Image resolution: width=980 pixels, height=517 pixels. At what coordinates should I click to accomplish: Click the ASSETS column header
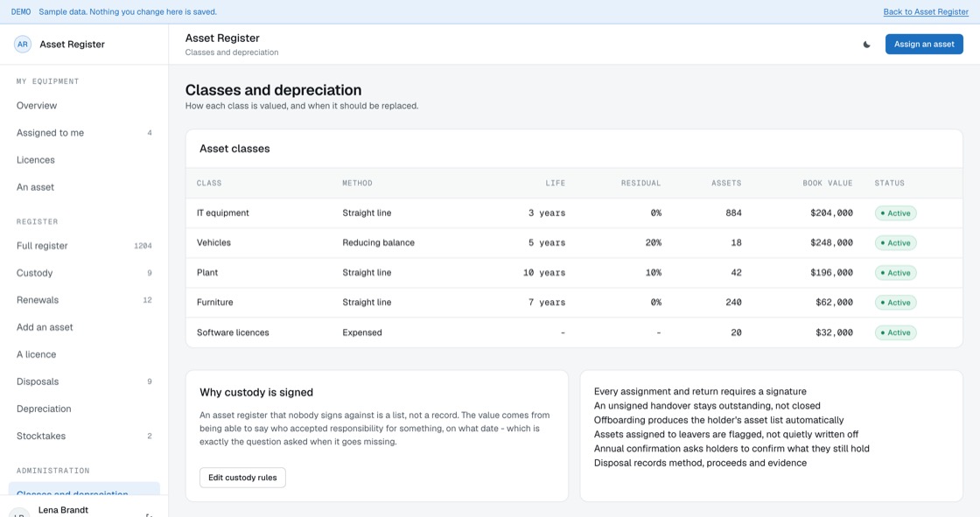726,183
